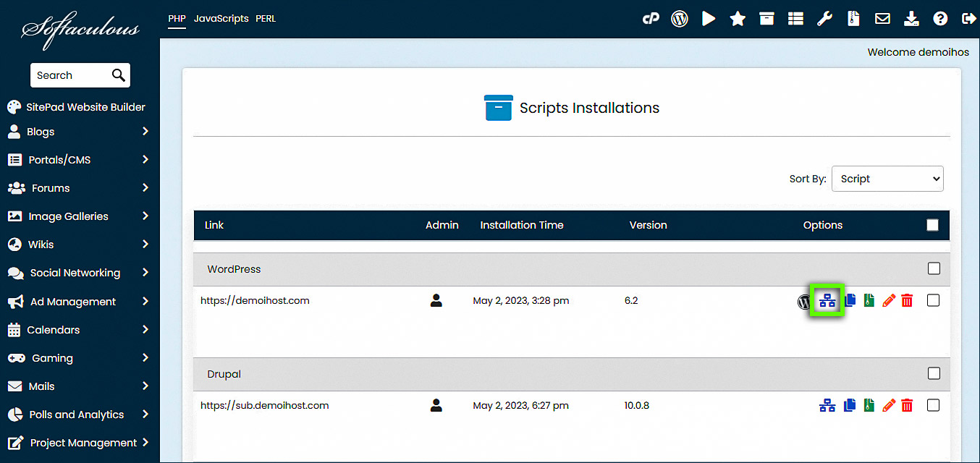
Task: Open the WordPress Manager toolbar icon
Action: point(679,18)
